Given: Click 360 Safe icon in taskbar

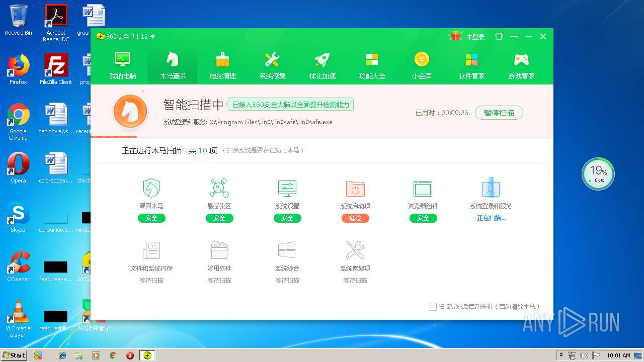Looking at the screenshot, I should coord(147,355).
